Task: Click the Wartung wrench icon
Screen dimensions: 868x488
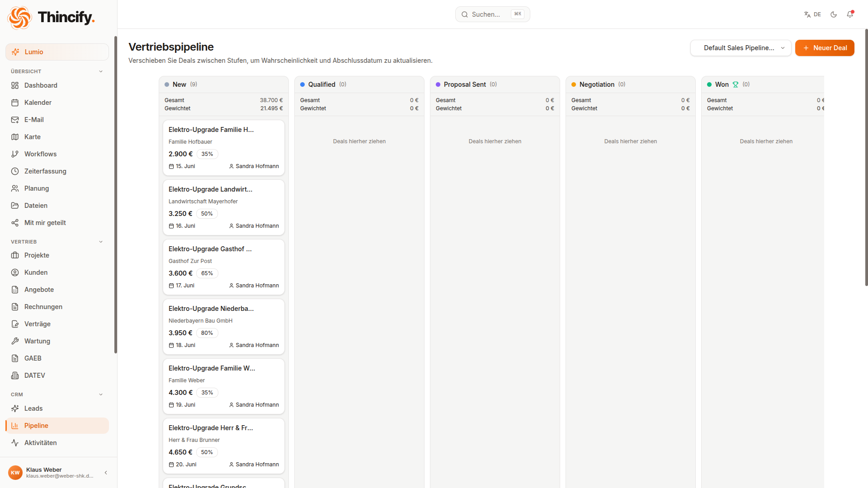Action: (15, 341)
